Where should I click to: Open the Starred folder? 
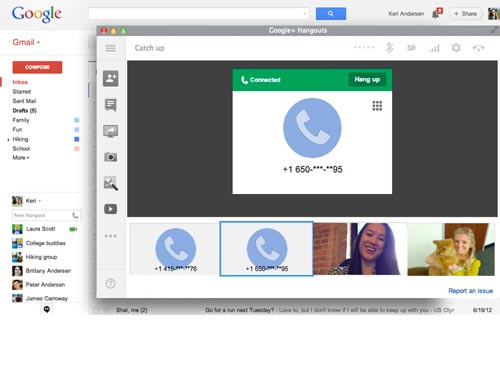[x=22, y=92]
